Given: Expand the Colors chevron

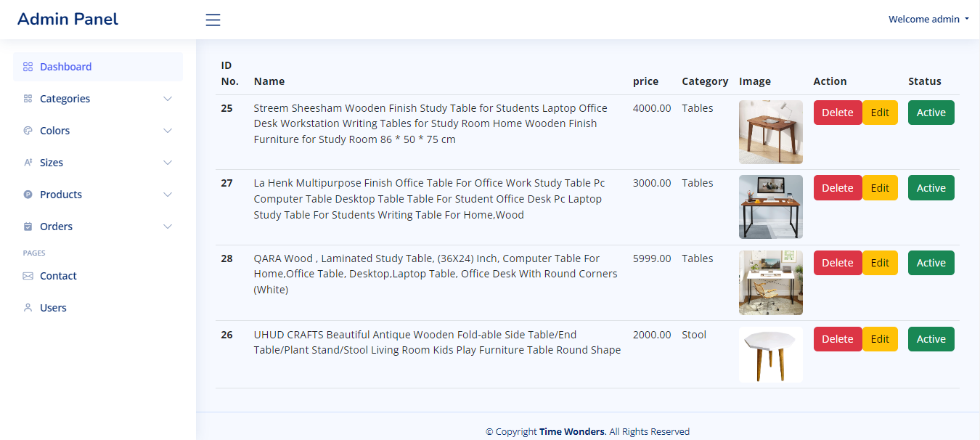Looking at the screenshot, I should click(168, 131).
